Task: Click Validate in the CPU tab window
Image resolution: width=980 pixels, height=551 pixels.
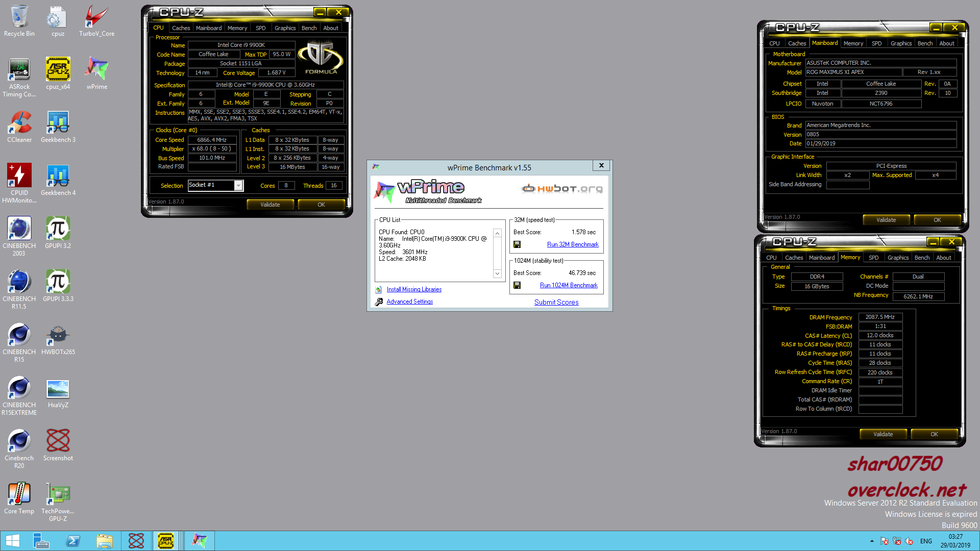Action: [270, 205]
